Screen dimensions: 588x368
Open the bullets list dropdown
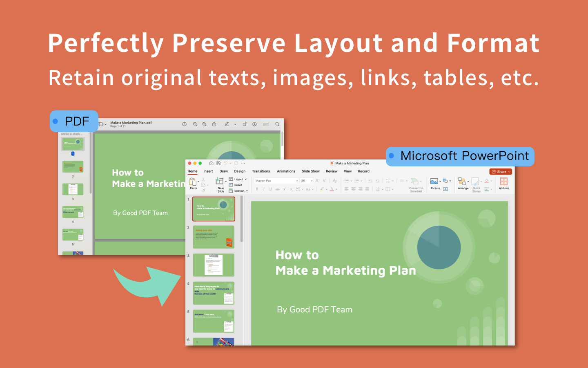(351, 181)
